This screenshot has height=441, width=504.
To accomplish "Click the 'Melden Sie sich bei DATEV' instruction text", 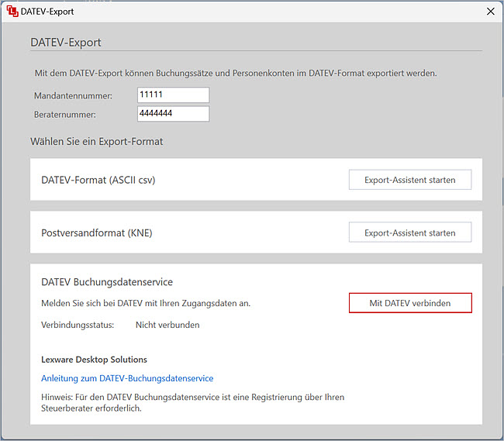I will tap(146, 303).
